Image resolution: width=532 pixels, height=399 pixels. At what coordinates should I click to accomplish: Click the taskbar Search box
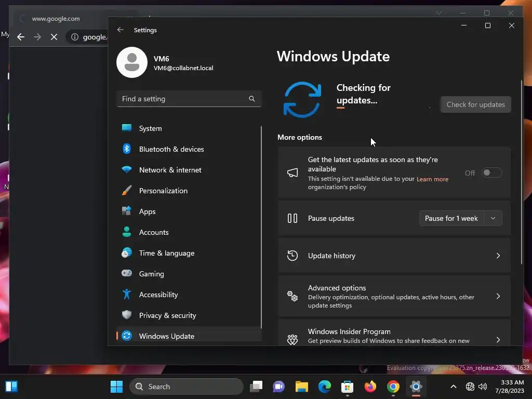(x=187, y=387)
